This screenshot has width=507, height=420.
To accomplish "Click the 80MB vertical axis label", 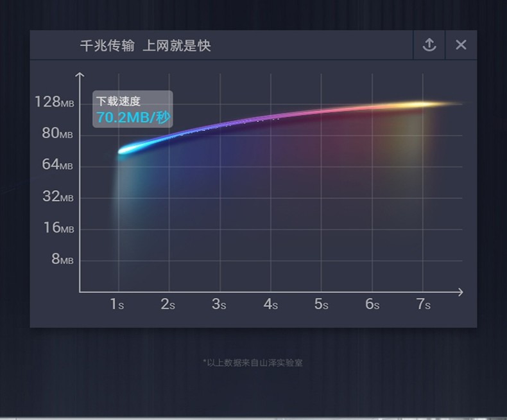I will [x=57, y=134].
